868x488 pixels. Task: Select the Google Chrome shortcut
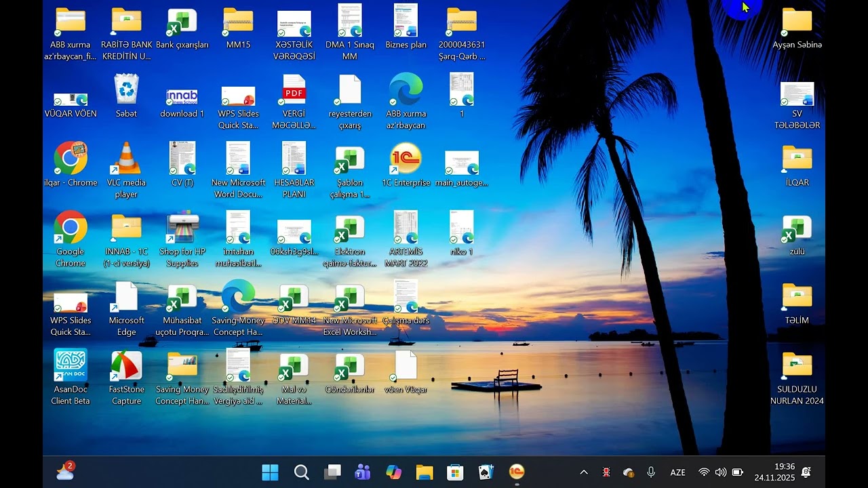pyautogui.click(x=71, y=239)
